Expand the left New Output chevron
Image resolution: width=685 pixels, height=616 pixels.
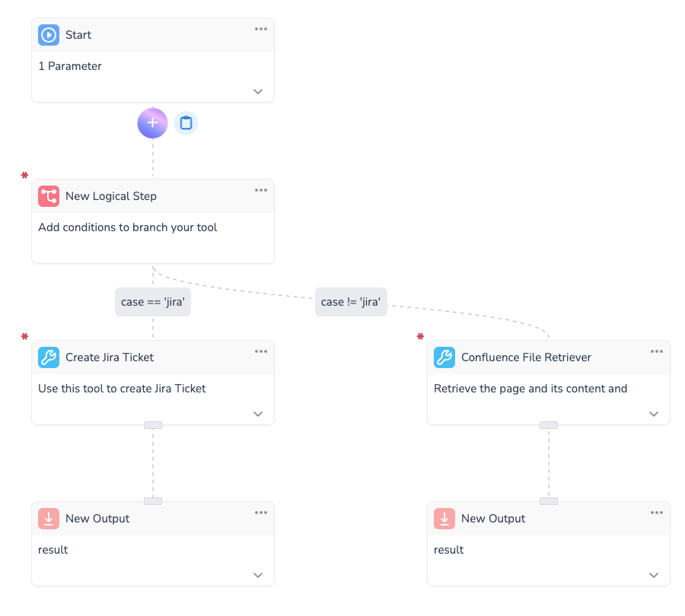[258, 575]
